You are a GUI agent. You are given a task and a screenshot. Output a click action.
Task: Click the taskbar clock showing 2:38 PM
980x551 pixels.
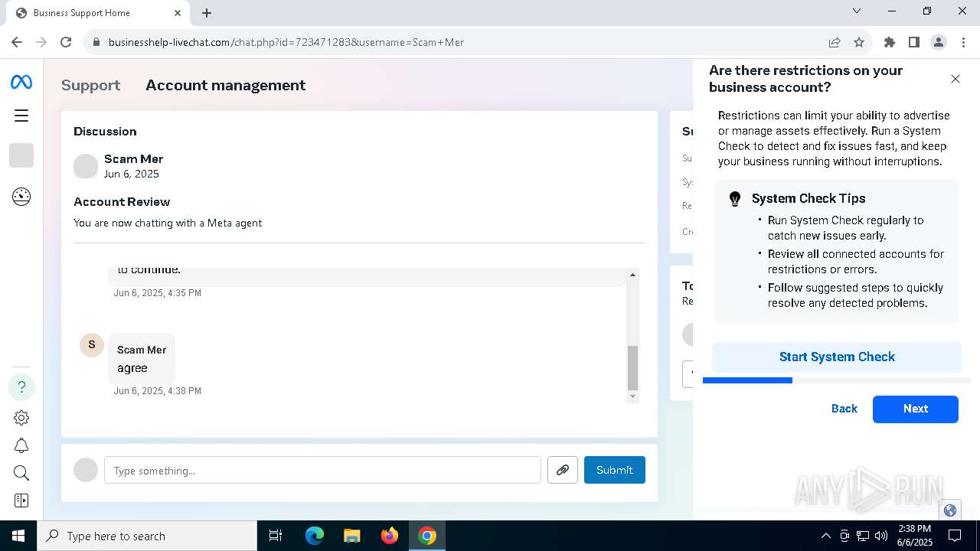pyautogui.click(x=914, y=536)
